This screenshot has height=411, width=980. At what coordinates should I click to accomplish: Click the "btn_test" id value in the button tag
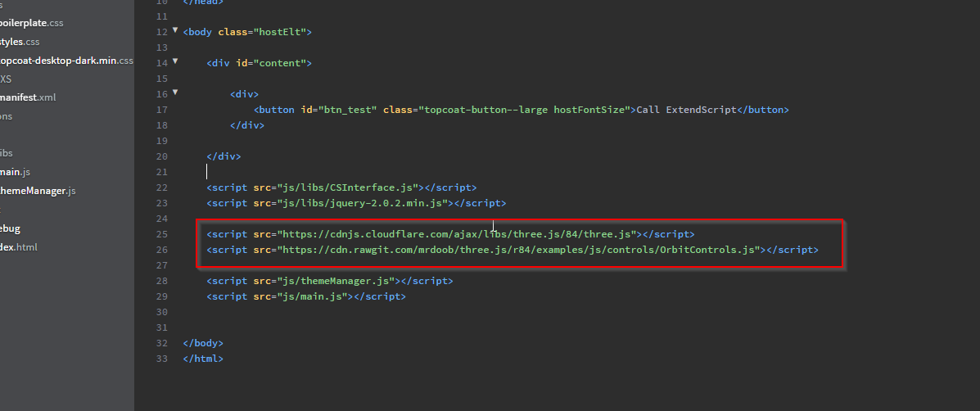point(347,110)
